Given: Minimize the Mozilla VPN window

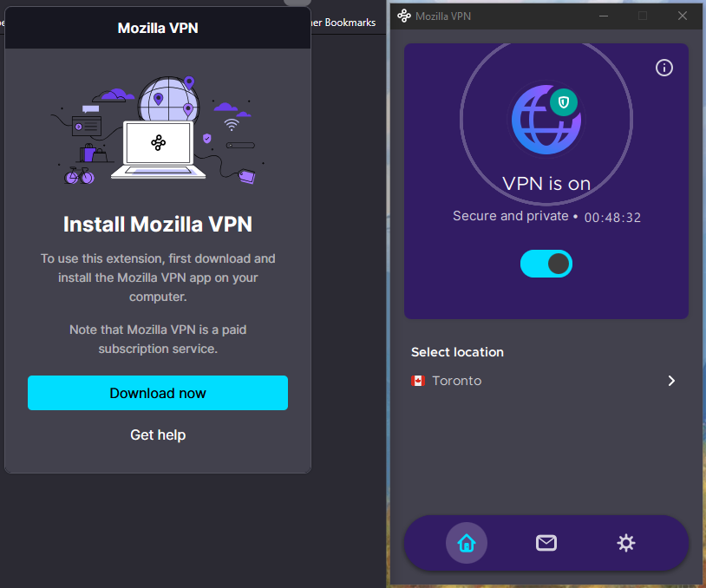Looking at the screenshot, I should 603,16.
